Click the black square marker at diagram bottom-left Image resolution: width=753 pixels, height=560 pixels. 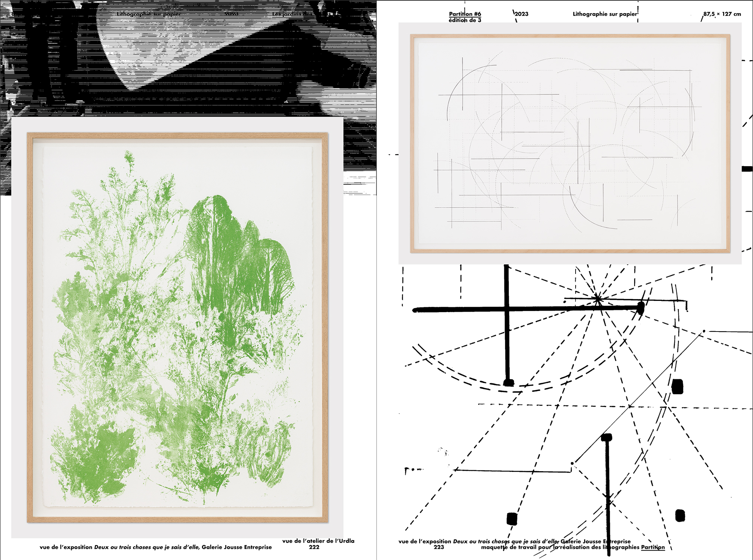coord(512,519)
